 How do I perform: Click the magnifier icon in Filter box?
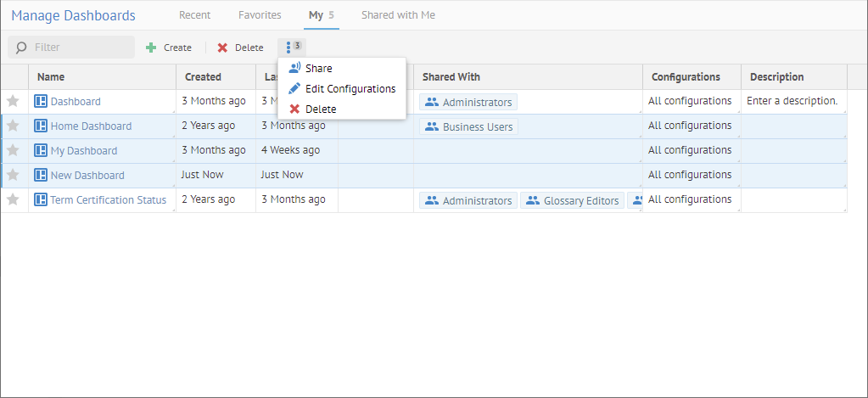pyautogui.click(x=21, y=48)
